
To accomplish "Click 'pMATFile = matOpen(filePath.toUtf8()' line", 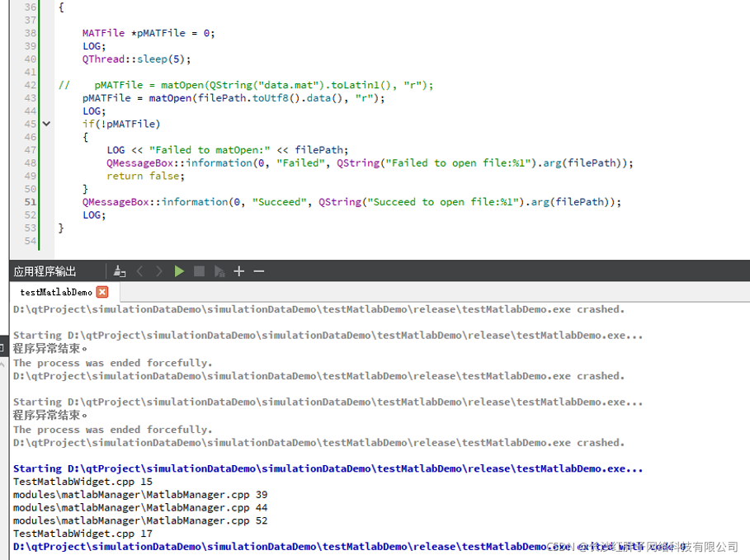I will 233,98.
